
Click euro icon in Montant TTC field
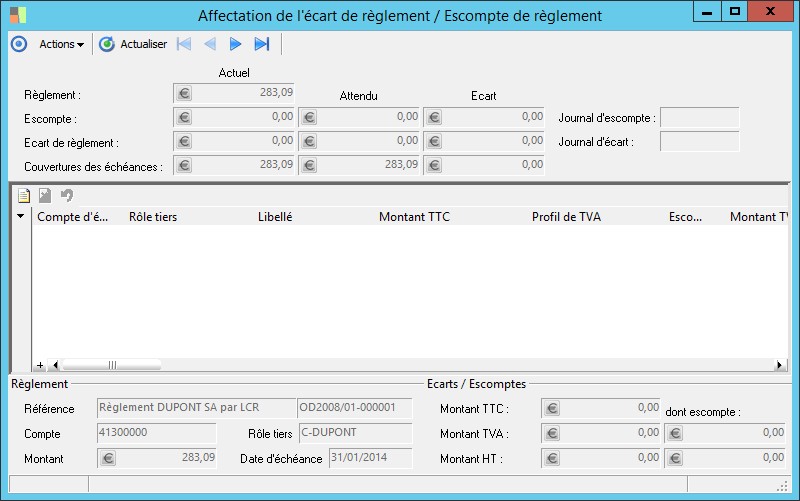[552, 408]
